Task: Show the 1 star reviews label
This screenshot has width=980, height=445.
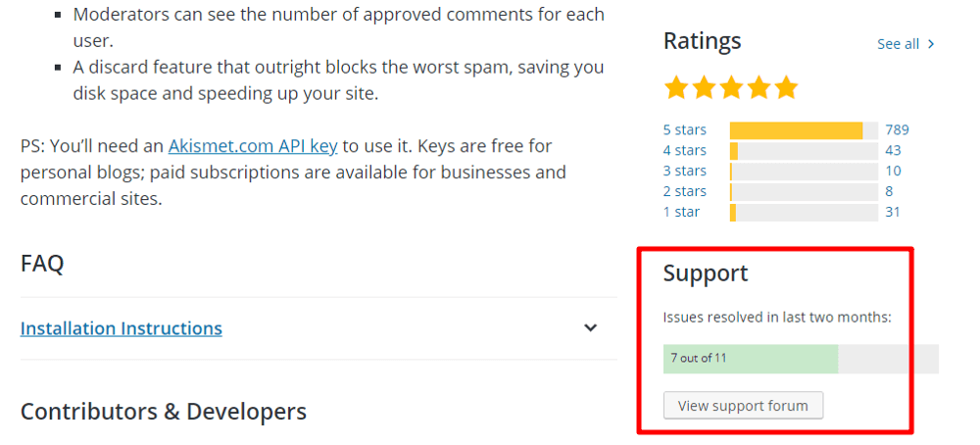Action: coord(680,212)
